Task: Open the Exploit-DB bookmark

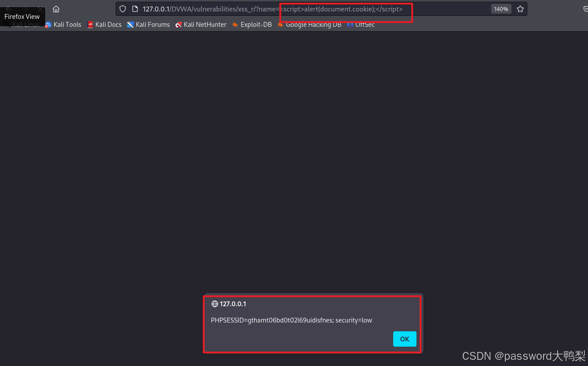Action: click(x=252, y=25)
